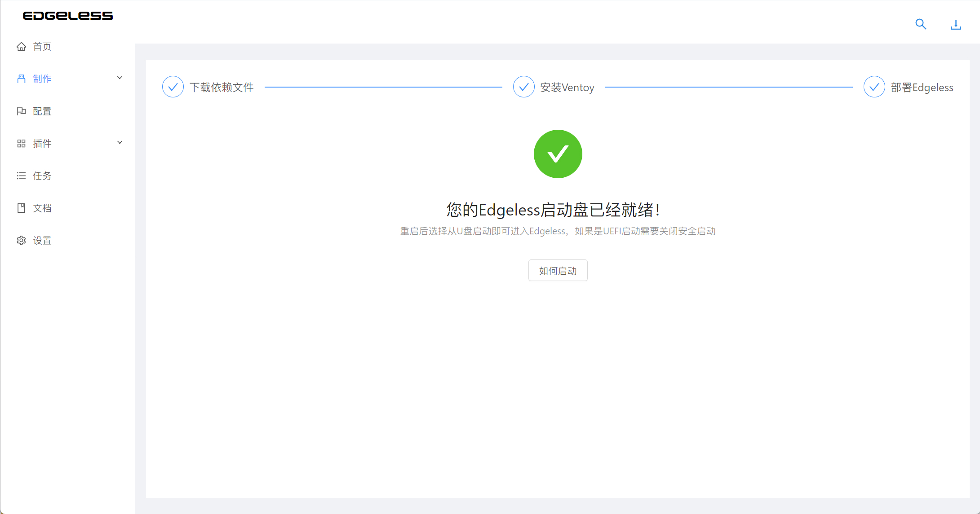980x514 pixels.
Task: Click the EDGELESS logo
Action: point(68,16)
